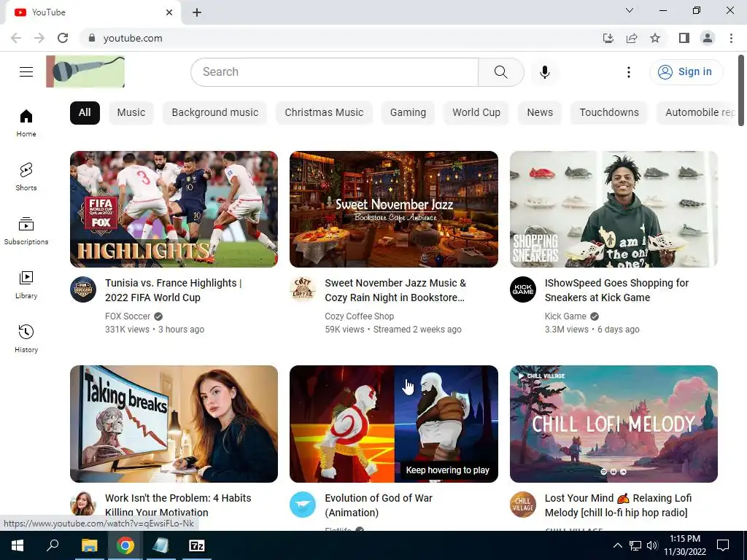747x560 pixels.
Task: Share this page via Chrome's share icon
Action: point(632,38)
